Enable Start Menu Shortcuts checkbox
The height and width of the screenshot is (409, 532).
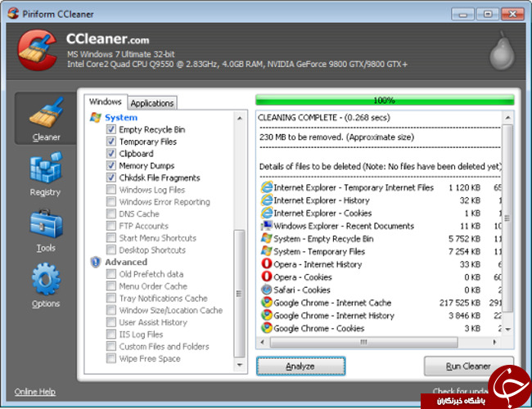click(x=111, y=238)
